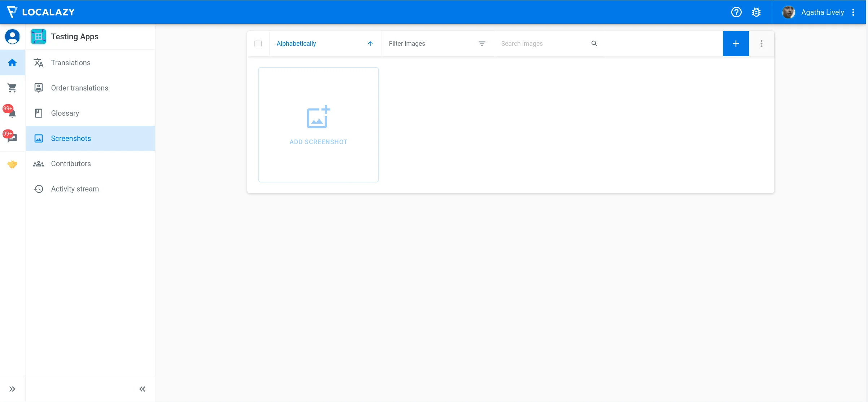This screenshot has width=868, height=402.
Task: Switch to the Screenshots section
Action: 71,138
